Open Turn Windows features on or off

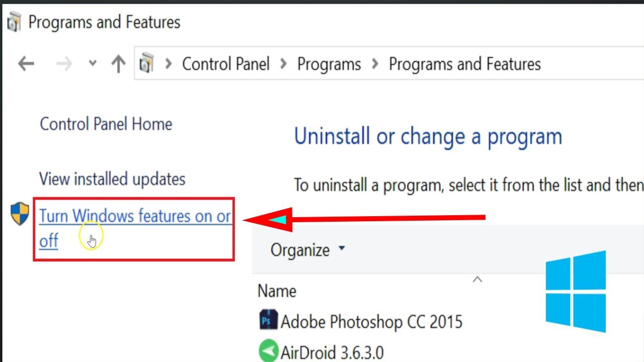tap(135, 216)
